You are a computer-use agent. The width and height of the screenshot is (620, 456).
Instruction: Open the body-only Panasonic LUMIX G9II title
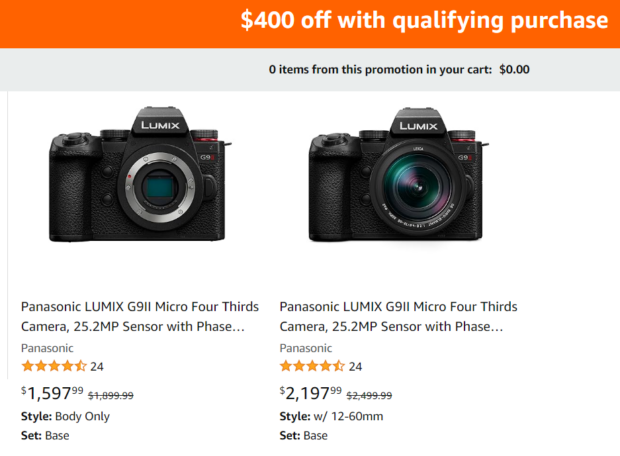tap(140, 316)
